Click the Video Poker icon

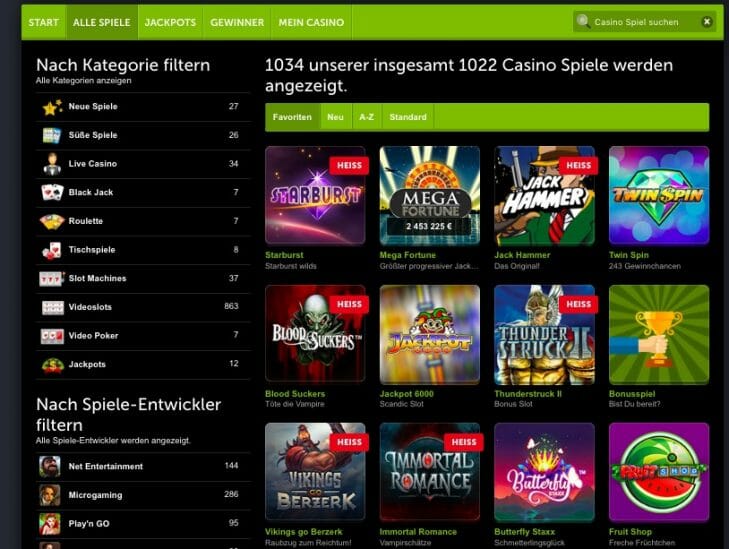coord(52,336)
